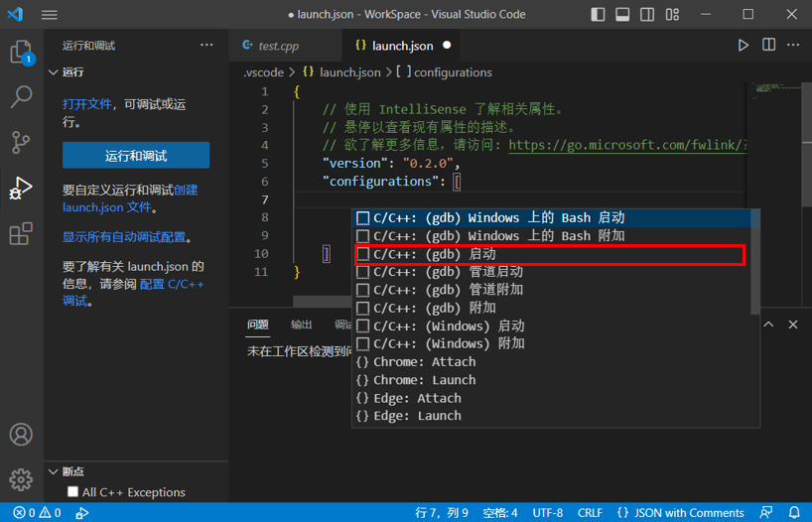Click launch.json breadcrumb item
The width and height of the screenshot is (812, 522).
coord(341,72)
